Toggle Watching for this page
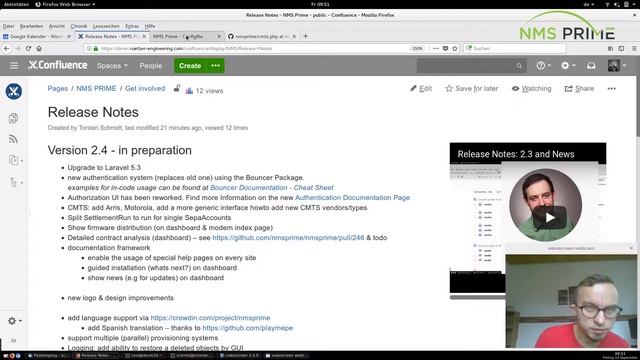Screen dimensions: 640x360 point(531,89)
